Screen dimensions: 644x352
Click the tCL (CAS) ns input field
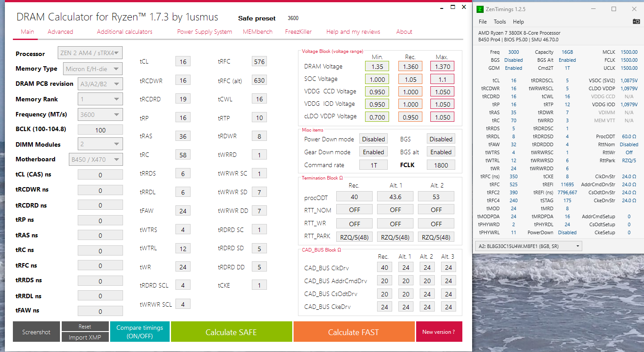[x=100, y=175]
